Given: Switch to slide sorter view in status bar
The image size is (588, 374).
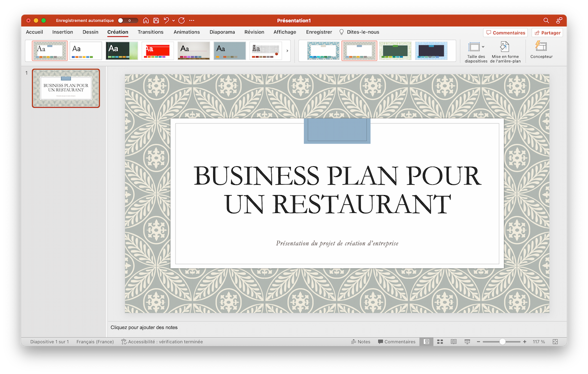Looking at the screenshot, I should [x=440, y=342].
